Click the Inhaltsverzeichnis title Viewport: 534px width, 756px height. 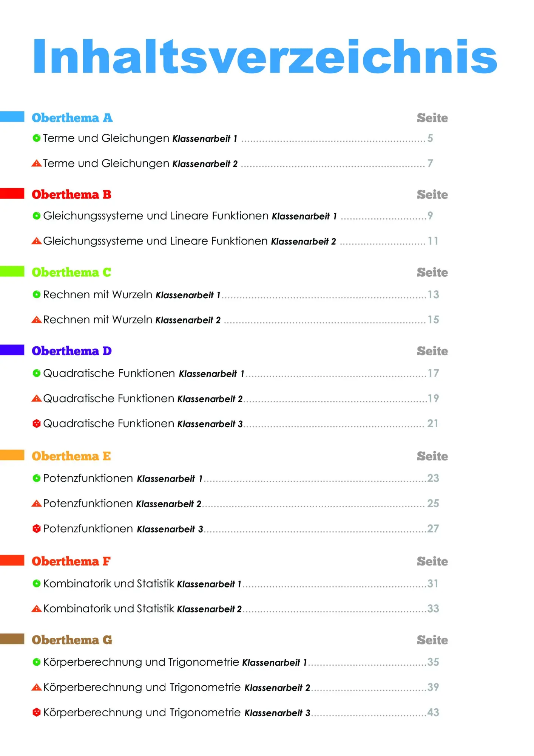click(x=265, y=57)
